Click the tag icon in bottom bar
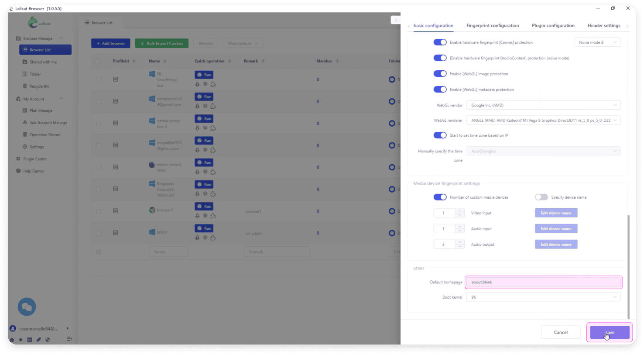 (x=38, y=340)
